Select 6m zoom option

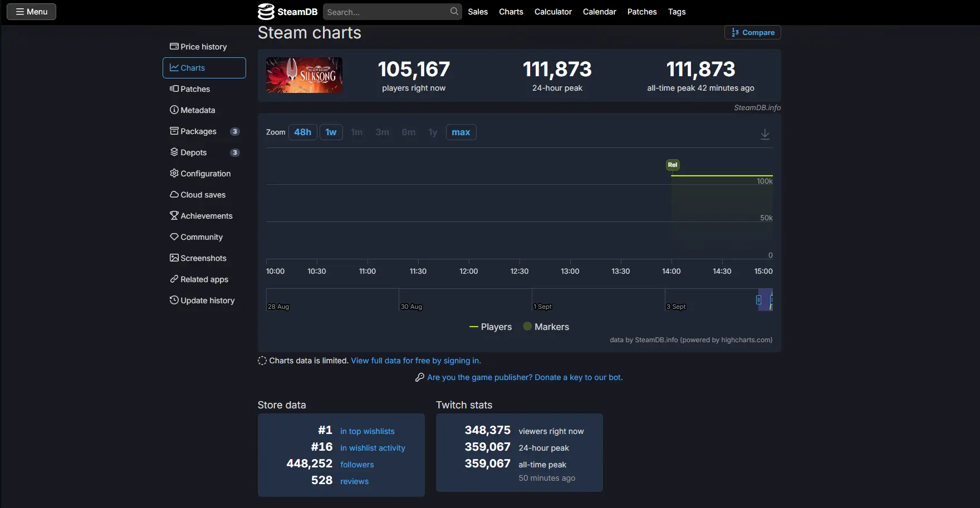pos(408,132)
